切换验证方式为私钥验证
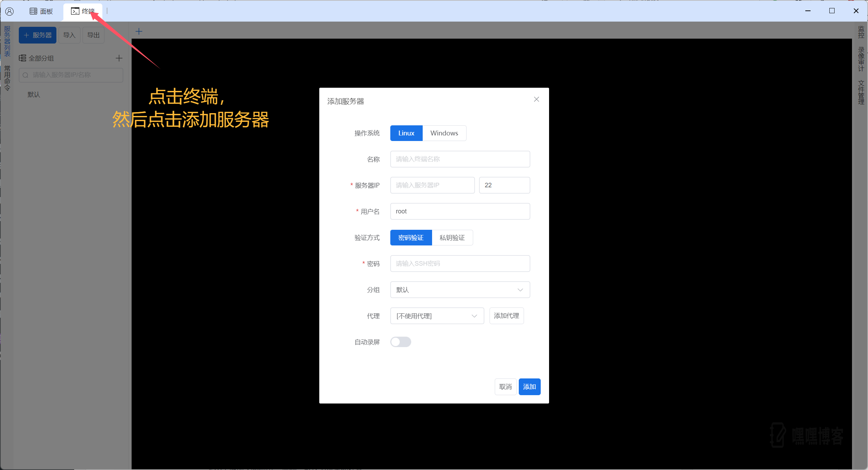 pos(452,237)
